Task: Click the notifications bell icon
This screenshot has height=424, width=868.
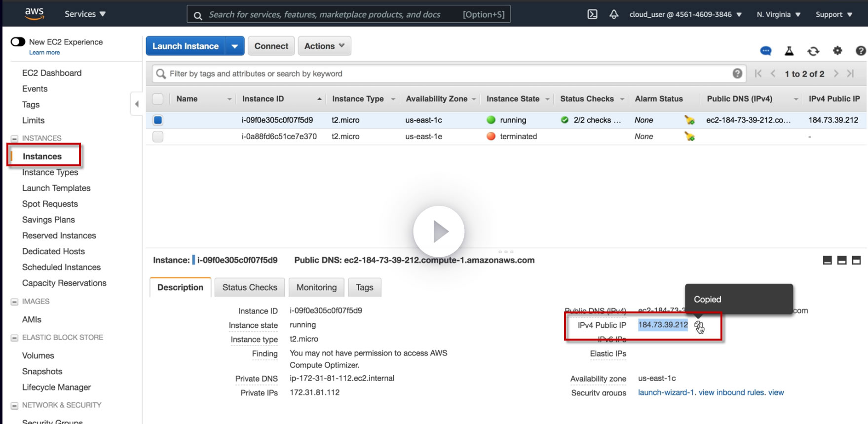Action: (x=614, y=14)
